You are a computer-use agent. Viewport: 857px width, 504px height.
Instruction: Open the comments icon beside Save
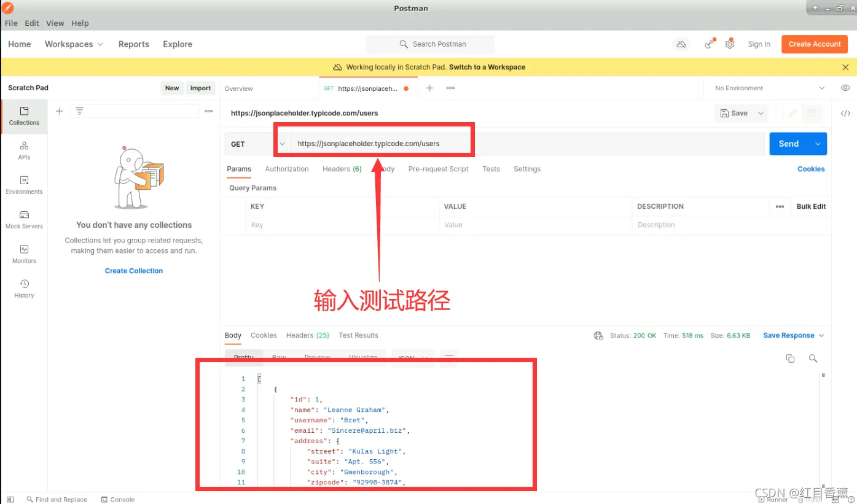coord(812,113)
